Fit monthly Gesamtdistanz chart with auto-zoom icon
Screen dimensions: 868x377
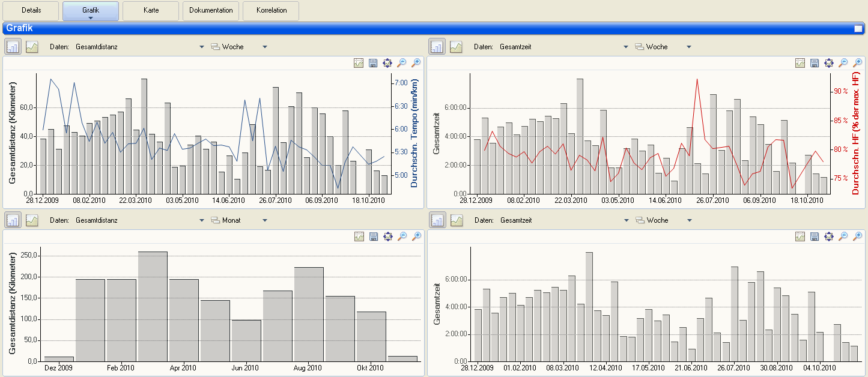point(387,237)
